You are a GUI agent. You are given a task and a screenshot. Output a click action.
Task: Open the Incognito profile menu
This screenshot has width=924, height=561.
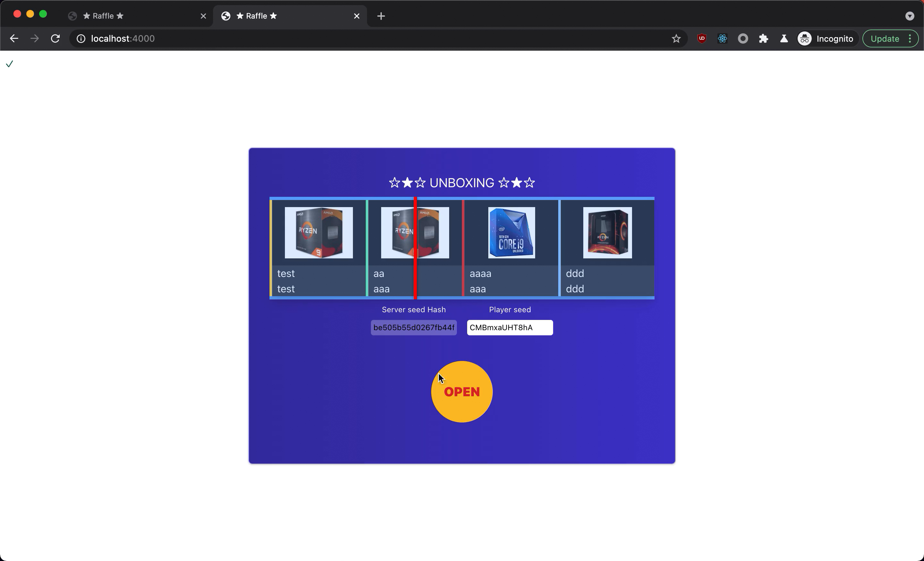[x=826, y=38]
